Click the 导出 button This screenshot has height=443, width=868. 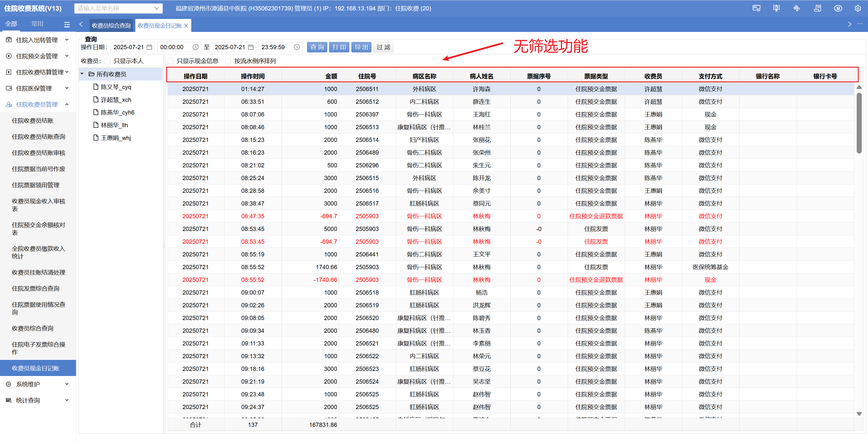click(x=361, y=47)
